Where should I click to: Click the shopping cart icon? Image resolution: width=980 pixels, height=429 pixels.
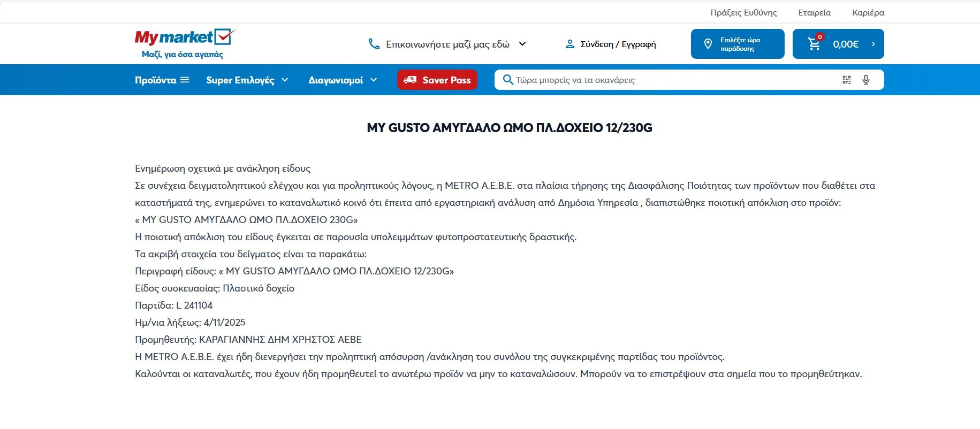(814, 44)
